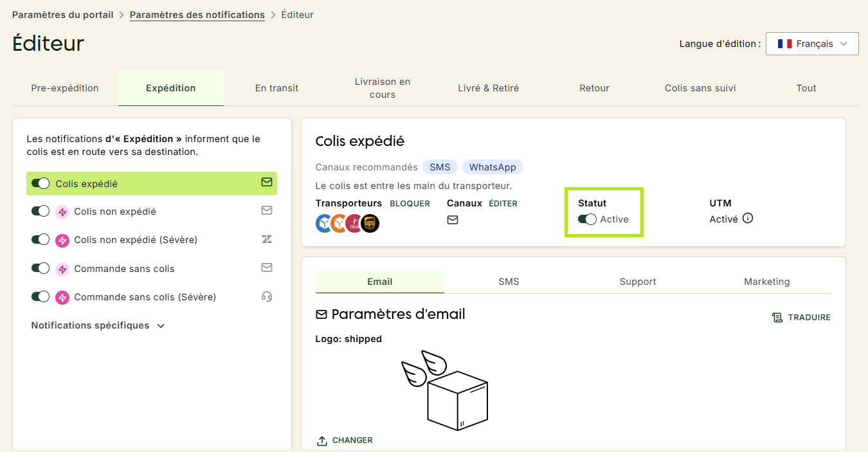Image resolution: width=868 pixels, height=452 pixels.
Task: Click the lightning badge beside Colis non expédié (Sévère)
Action: click(62, 240)
